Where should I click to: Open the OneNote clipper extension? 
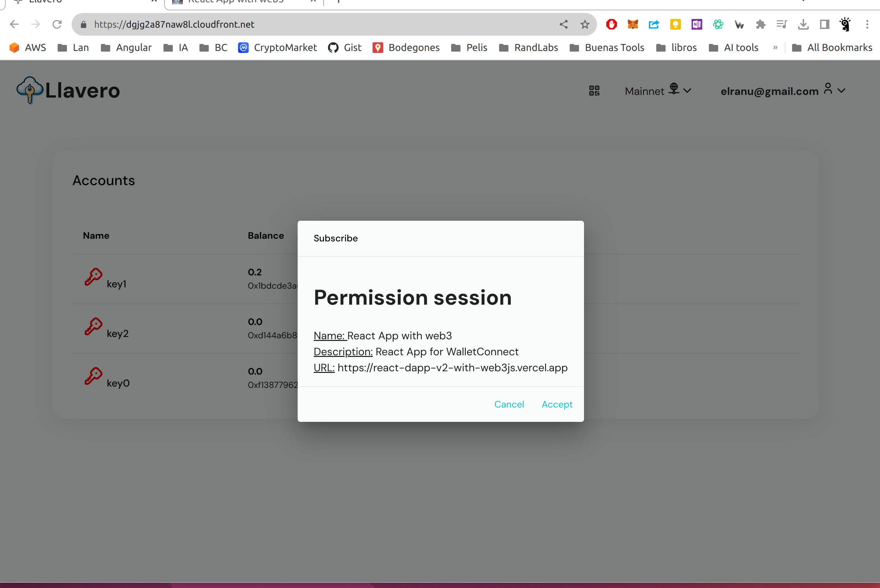[x=697, y=24]
